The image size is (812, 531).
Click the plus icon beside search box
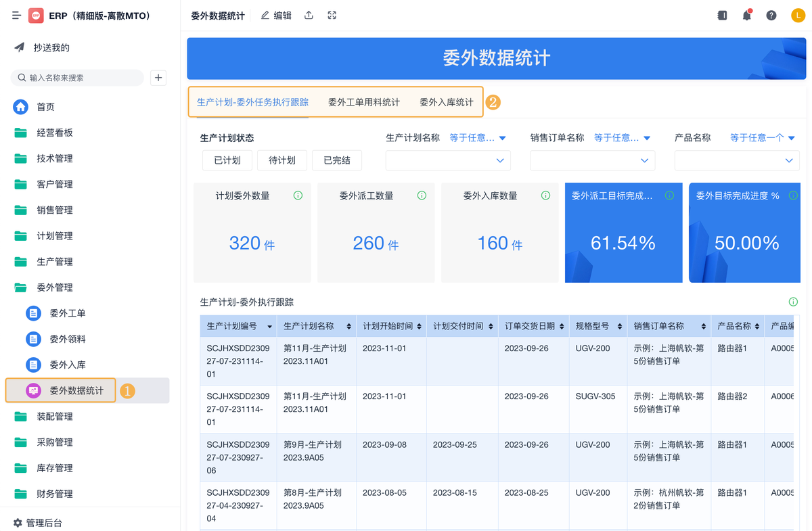[158, 78]
